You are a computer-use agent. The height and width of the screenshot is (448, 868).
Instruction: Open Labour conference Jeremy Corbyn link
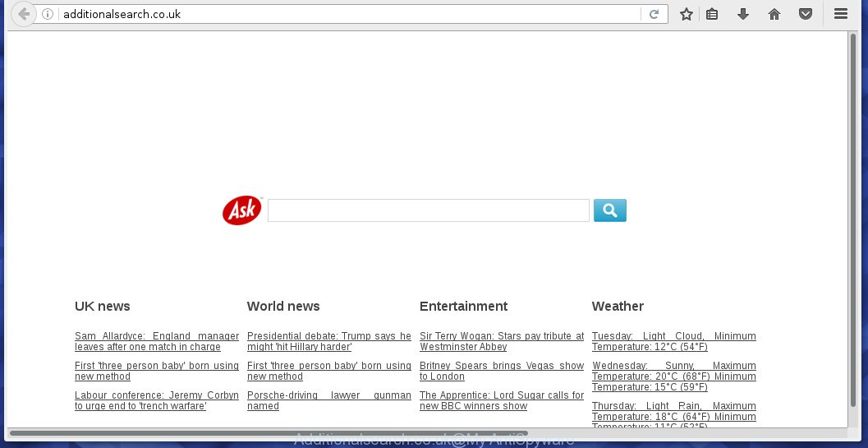coord(157,400)
